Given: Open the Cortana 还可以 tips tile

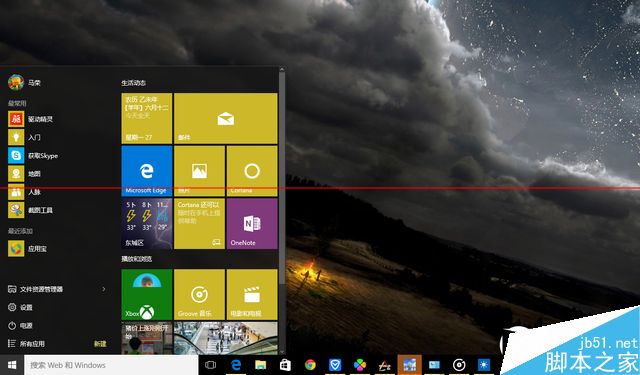Looking at the screenshot, I should (x=199, y=224).
